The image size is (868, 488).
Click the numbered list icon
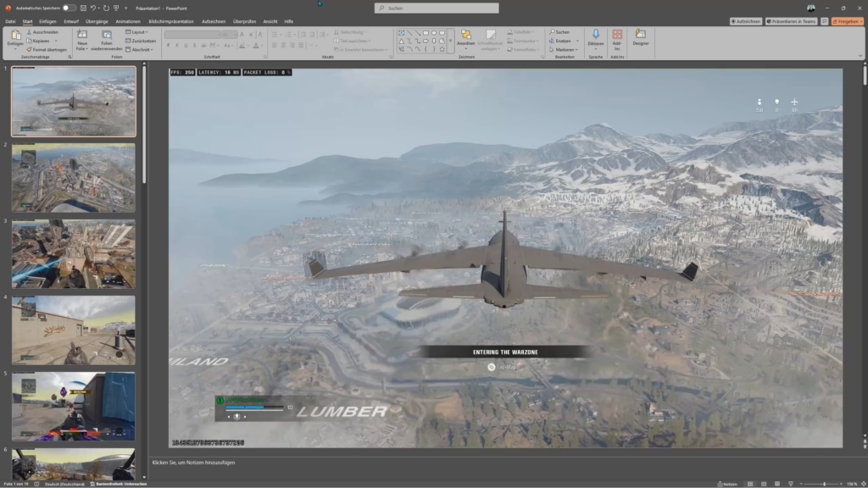click(x=288, y=34)
